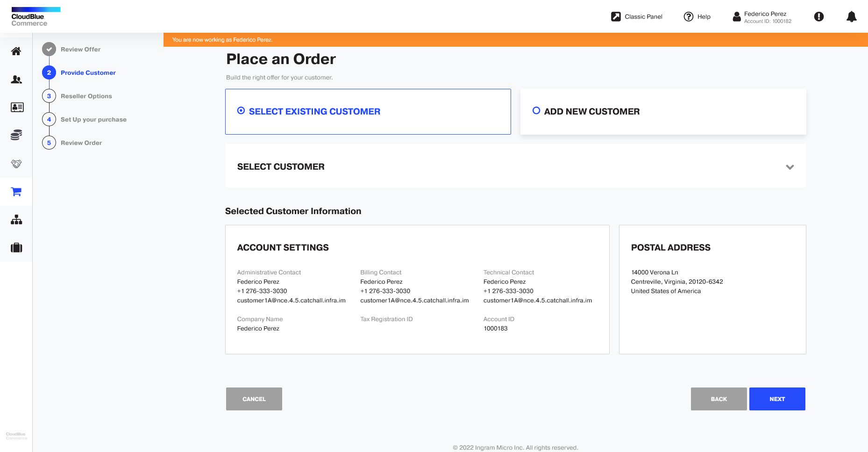Open the Home icon in sidebar
The height and width of the screenshot is (452, 868).
point(16,51)
